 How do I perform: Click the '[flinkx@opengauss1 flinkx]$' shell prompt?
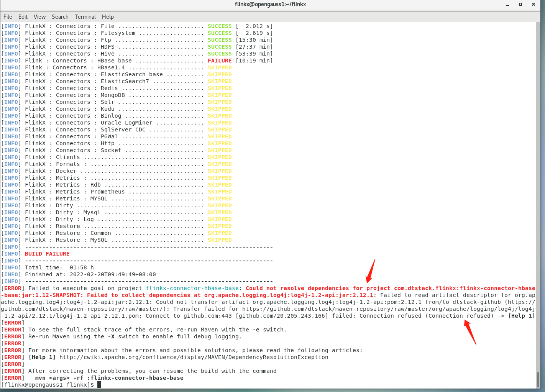pyautogui.click(x=48, y=385)
